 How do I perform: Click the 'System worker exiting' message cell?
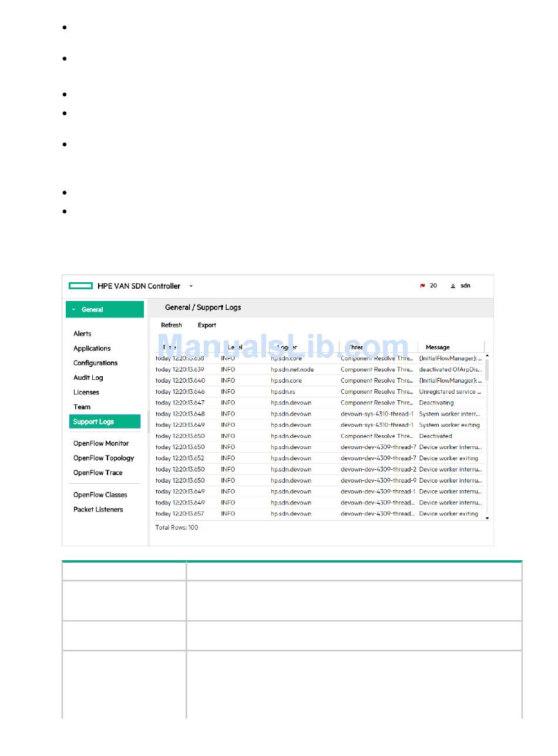pyautogui.click(x=449, y=425)
